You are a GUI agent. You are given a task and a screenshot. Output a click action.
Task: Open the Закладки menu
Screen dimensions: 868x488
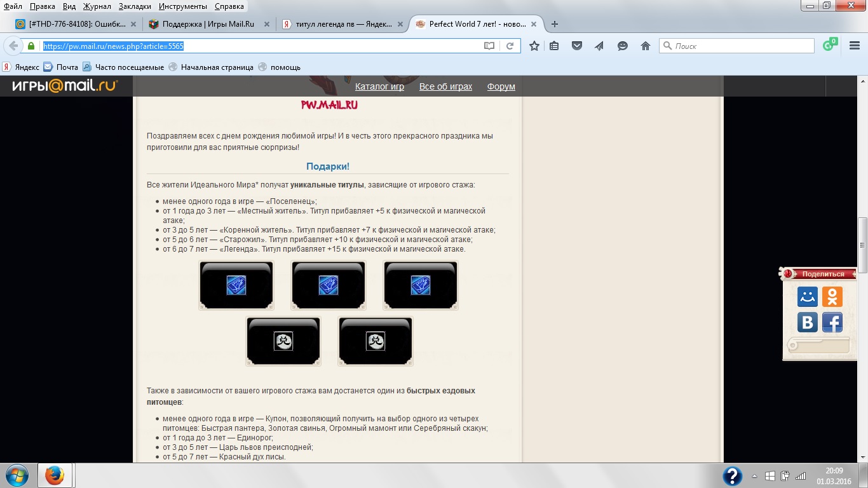coord(135,6)
